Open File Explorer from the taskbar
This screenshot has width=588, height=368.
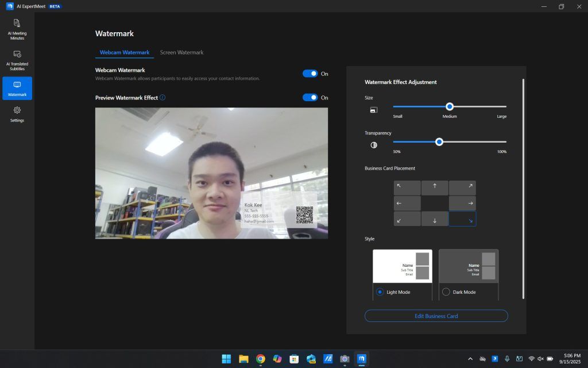click(x=243, y=359)
